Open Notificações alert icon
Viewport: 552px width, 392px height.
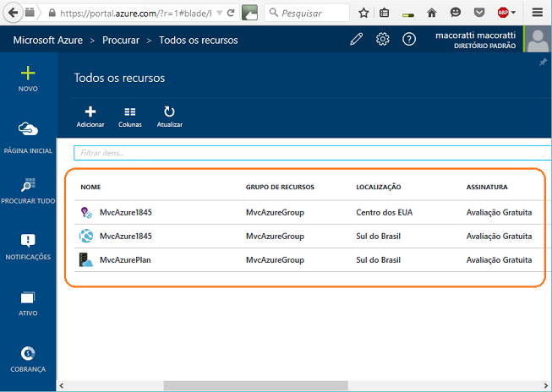(x=28, y=240)
